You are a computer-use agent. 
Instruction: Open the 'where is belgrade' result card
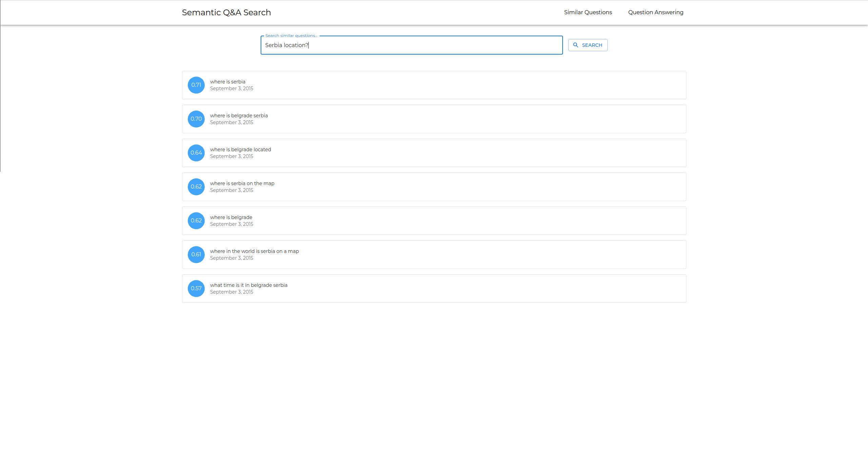[231, 217]
